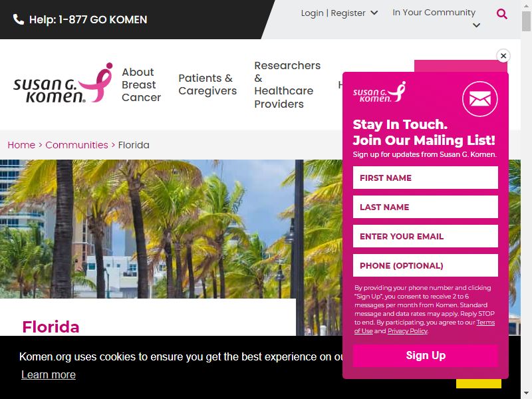The width and height of the screenshot is (532, 399).
Task: Go to the Home breadcrumb link
Action: coord(21,145)
